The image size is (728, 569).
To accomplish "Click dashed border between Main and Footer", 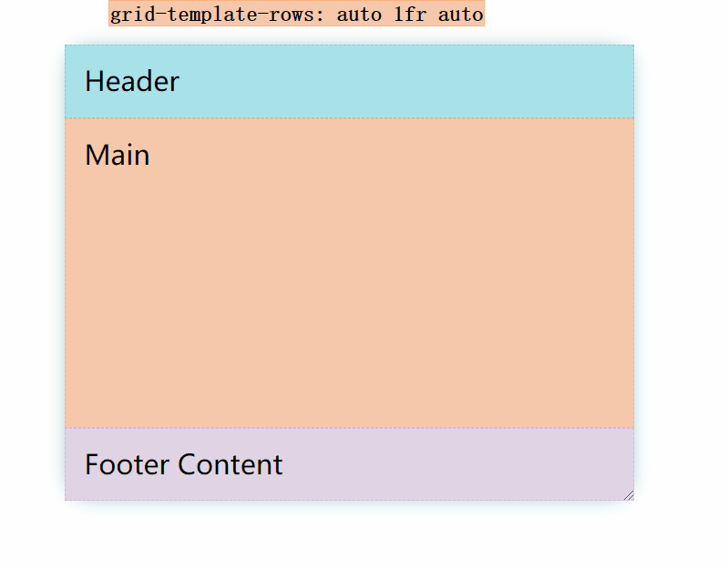I will tap(349, 428).
